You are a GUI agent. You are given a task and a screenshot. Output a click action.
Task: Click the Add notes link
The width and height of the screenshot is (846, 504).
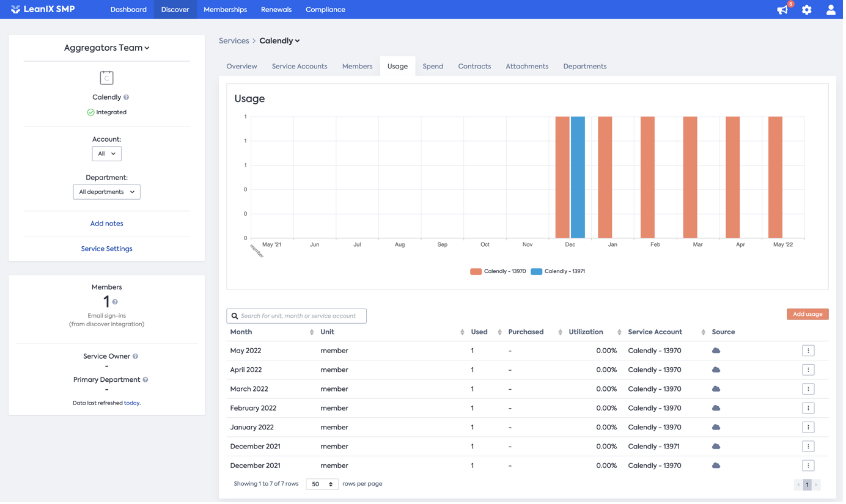(x=107, y=224)
